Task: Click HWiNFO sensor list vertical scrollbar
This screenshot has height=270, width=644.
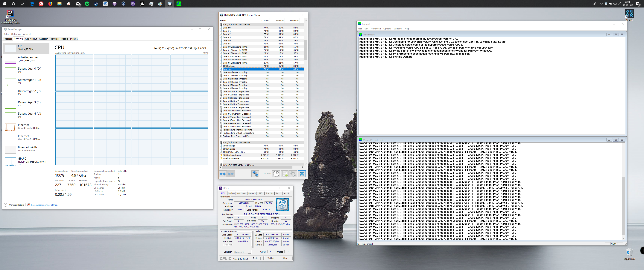Action: (x=306, y=50)
